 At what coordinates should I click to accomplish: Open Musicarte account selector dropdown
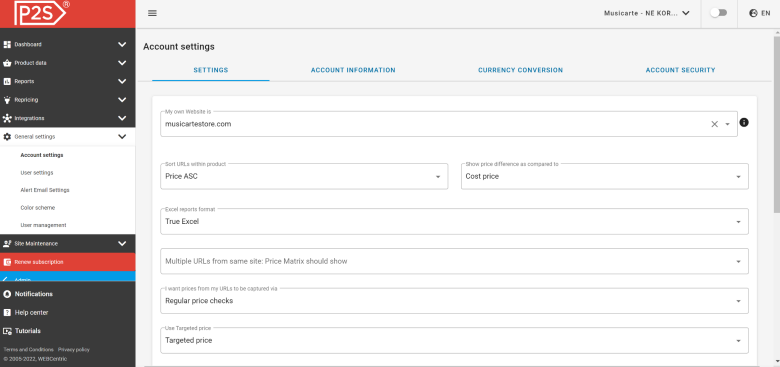click(647, 13)
